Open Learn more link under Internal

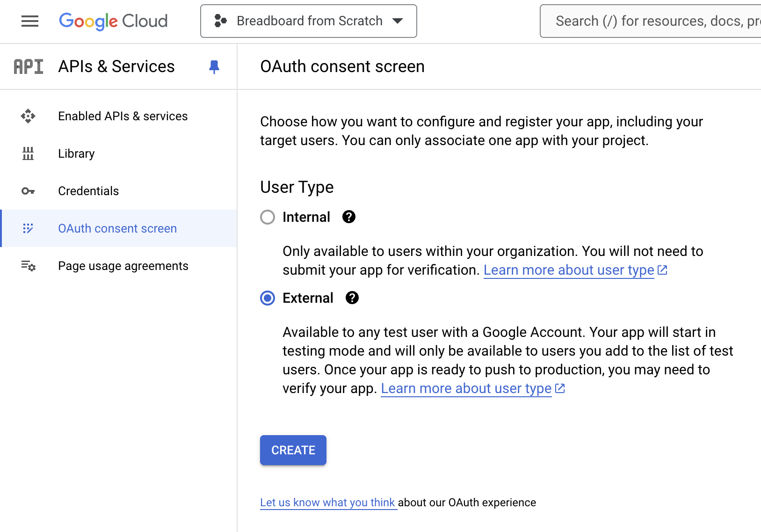tap(569, 270)
